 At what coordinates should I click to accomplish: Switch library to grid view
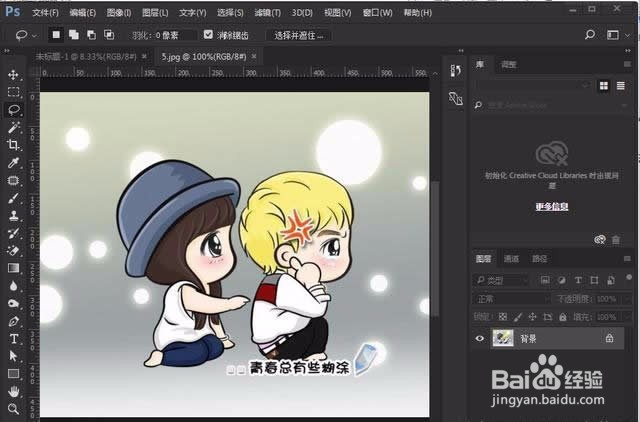[604, 86]
